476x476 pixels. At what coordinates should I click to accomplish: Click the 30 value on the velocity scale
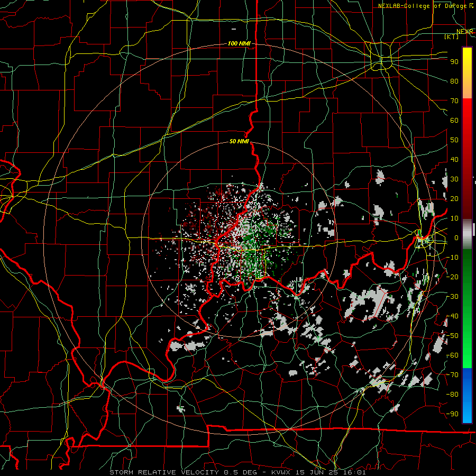454,179
